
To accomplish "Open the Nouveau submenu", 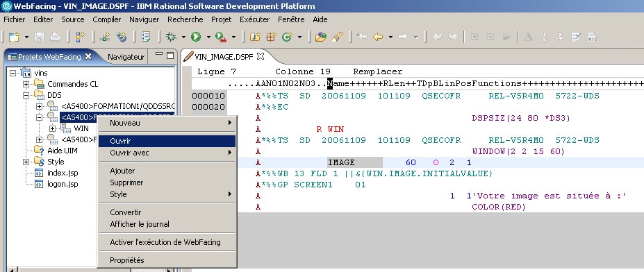I will [x=167, y=123].
